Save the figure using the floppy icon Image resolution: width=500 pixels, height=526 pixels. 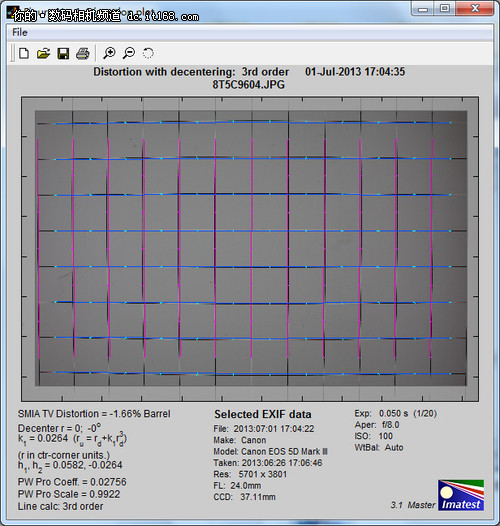[63, 53]
